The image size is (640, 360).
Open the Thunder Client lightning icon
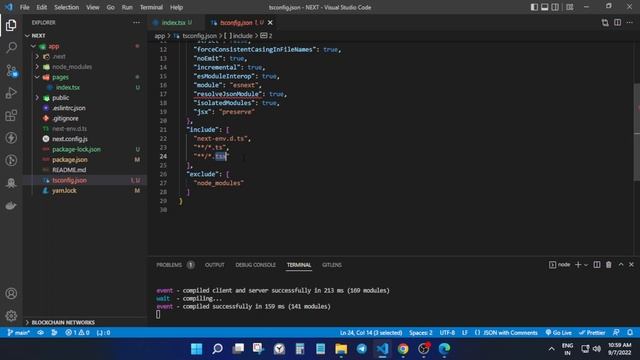(x=11, y=138)
